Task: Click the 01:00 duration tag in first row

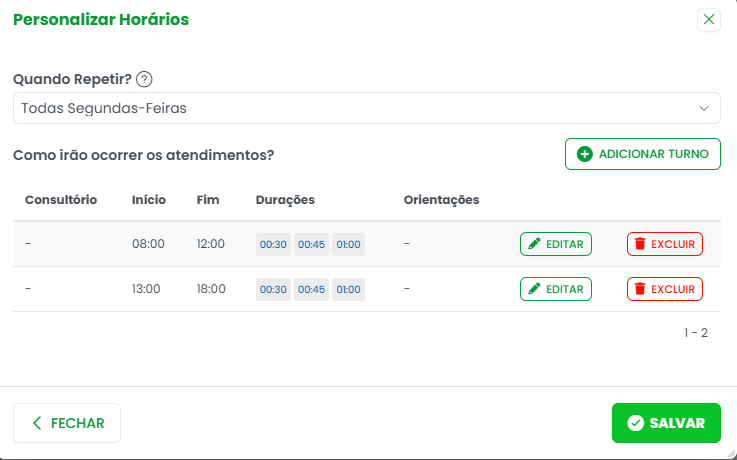Action: [348, 244]
